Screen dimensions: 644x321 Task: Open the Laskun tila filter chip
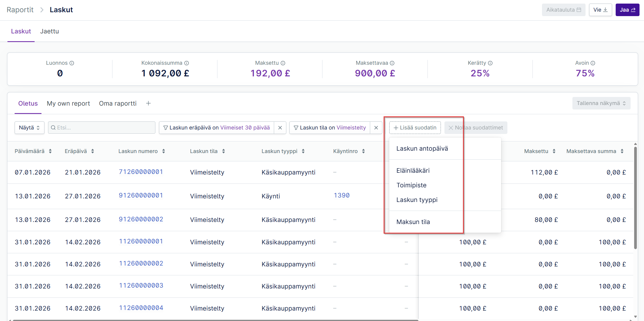[x=330, y=128]
